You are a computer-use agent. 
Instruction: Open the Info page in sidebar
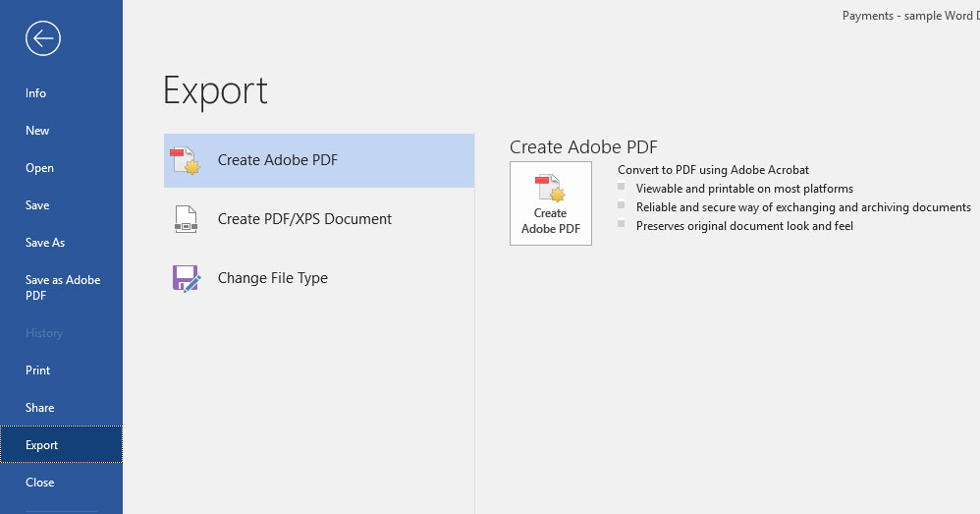pyautogui.click(x=36, y=93)
